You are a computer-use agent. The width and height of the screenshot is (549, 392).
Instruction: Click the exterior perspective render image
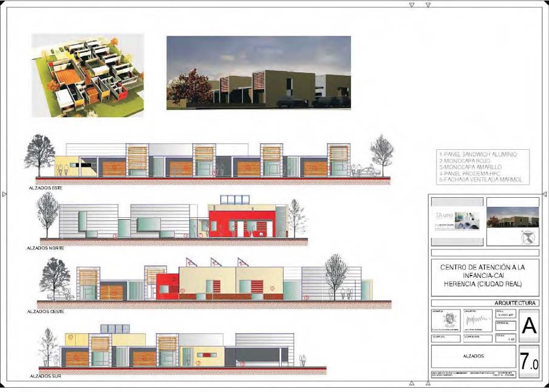point(258,72)
